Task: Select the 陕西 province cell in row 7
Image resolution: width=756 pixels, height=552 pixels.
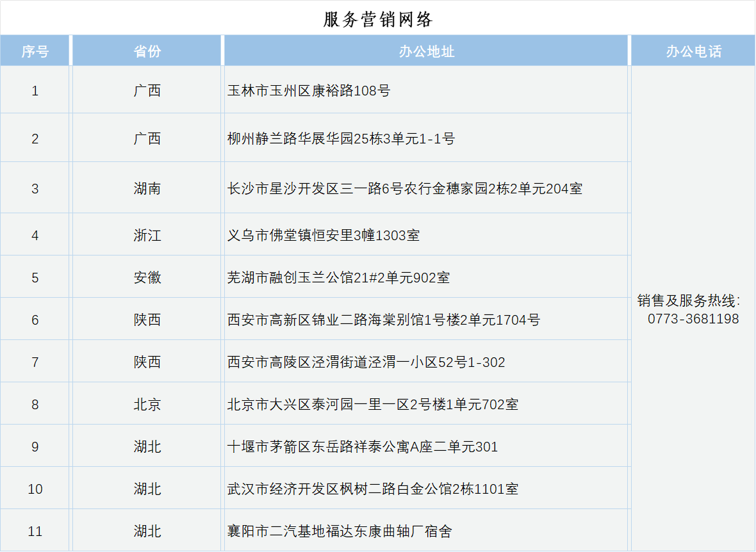Action: coord(146,361)
